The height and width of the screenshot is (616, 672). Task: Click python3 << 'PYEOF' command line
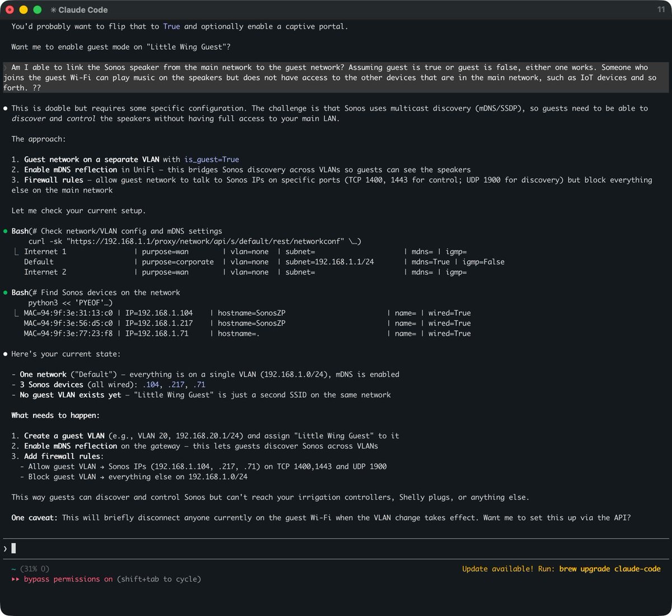pos(71,303)
